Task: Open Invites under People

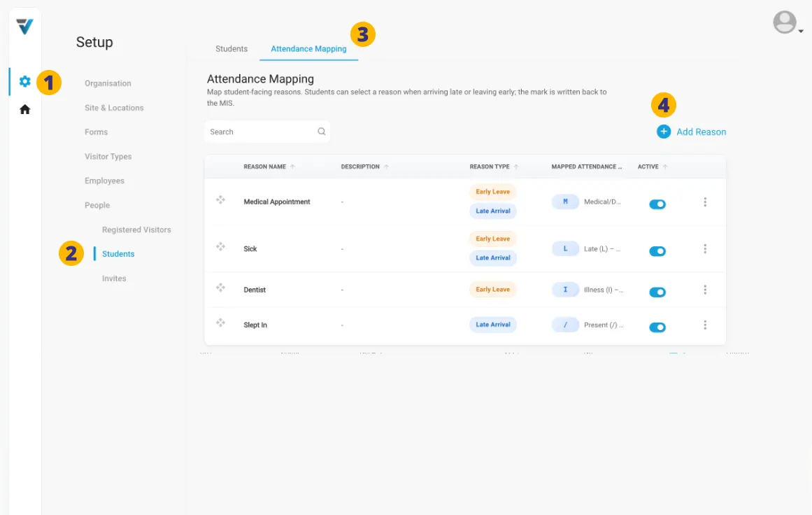Action: click(x=114, y=278)
